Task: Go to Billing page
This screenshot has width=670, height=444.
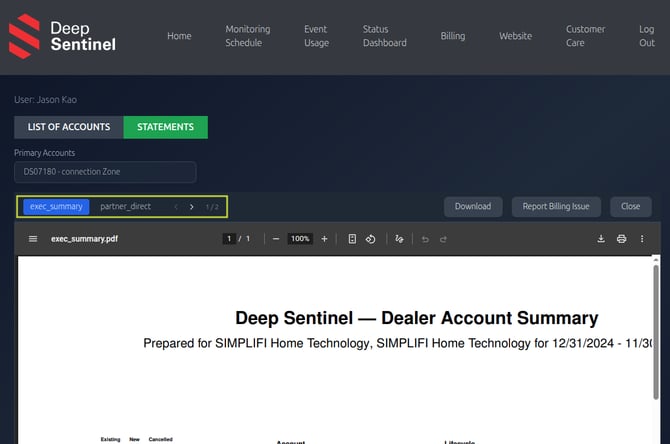Action: (453, 36)
